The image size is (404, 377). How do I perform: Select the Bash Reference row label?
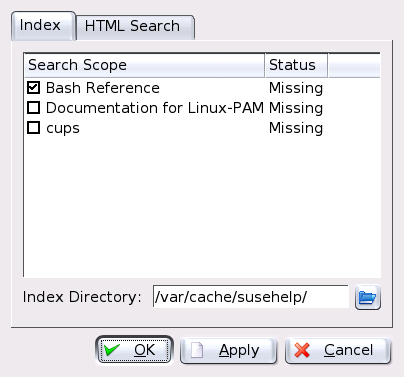tap(103, 88)
